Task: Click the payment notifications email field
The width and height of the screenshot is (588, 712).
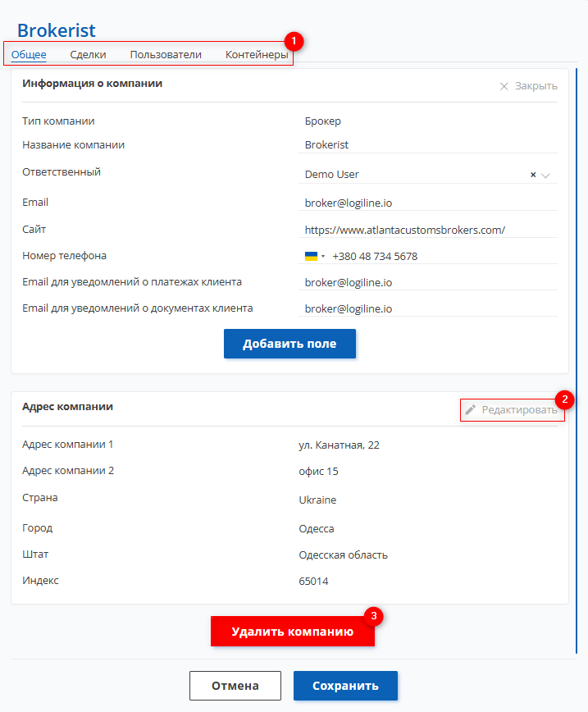Action: tap(428, 282)
